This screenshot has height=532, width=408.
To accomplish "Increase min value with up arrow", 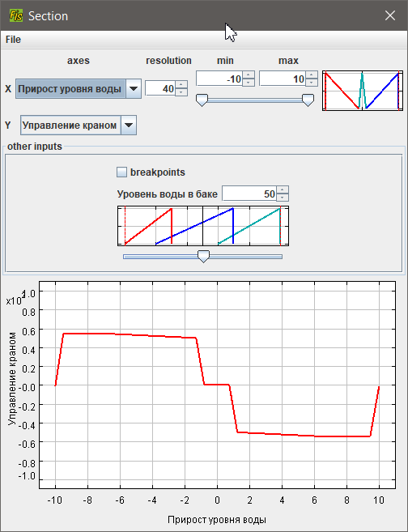I will coord(249,75).
